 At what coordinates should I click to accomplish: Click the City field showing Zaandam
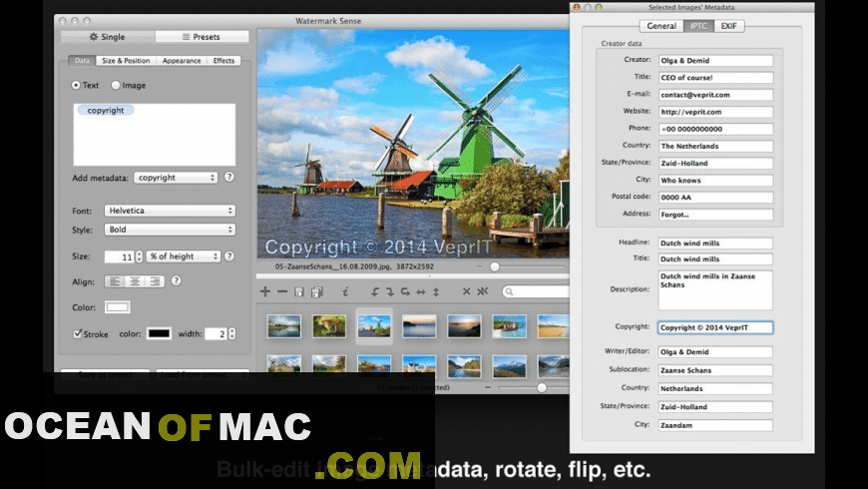(x=715, y=425)
